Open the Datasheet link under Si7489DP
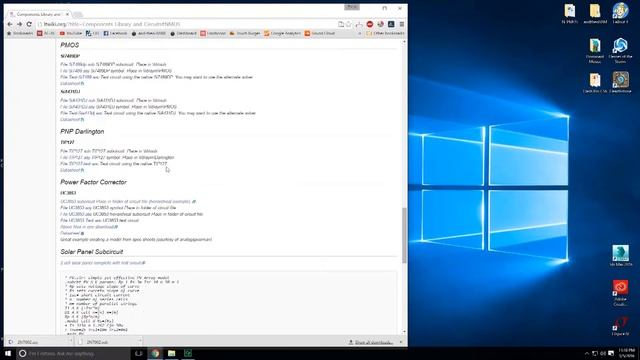The height and width of the screenshot is (360, 640). (72, 83)
